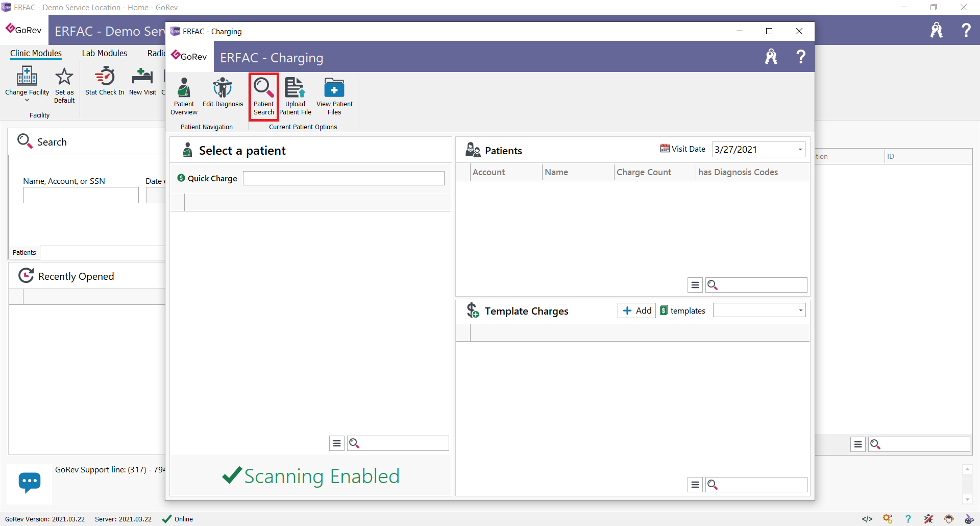This screenshot has width=980, height=526.
Task: Click tools wrench icon in status bar
Action: pyautogui.click(x=928, y=519)
